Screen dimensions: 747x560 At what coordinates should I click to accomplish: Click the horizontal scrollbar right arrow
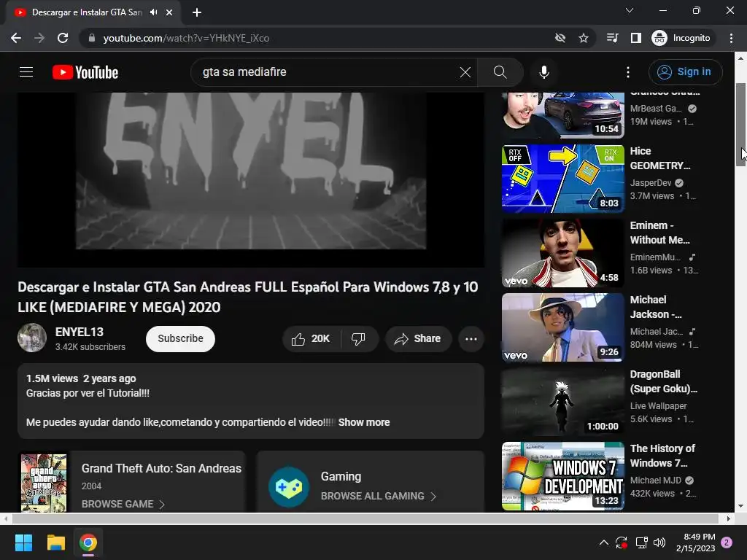pos(729,518)
